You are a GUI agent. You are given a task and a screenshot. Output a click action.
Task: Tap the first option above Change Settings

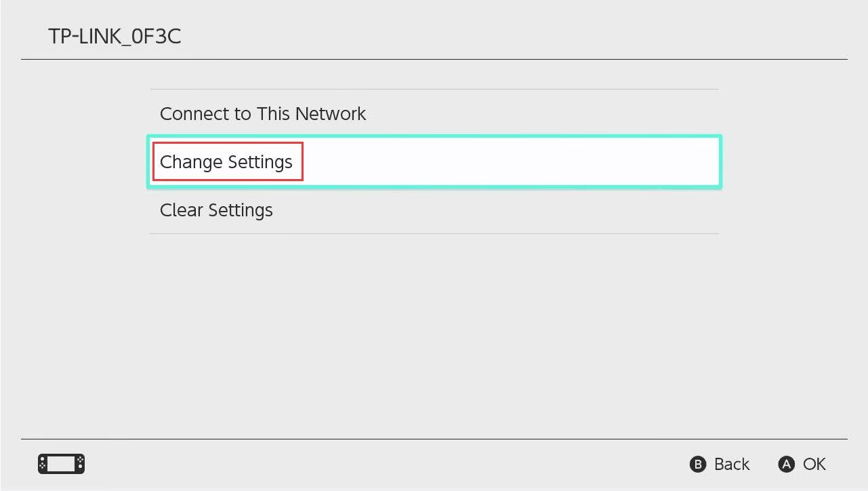tap(263, 113)
